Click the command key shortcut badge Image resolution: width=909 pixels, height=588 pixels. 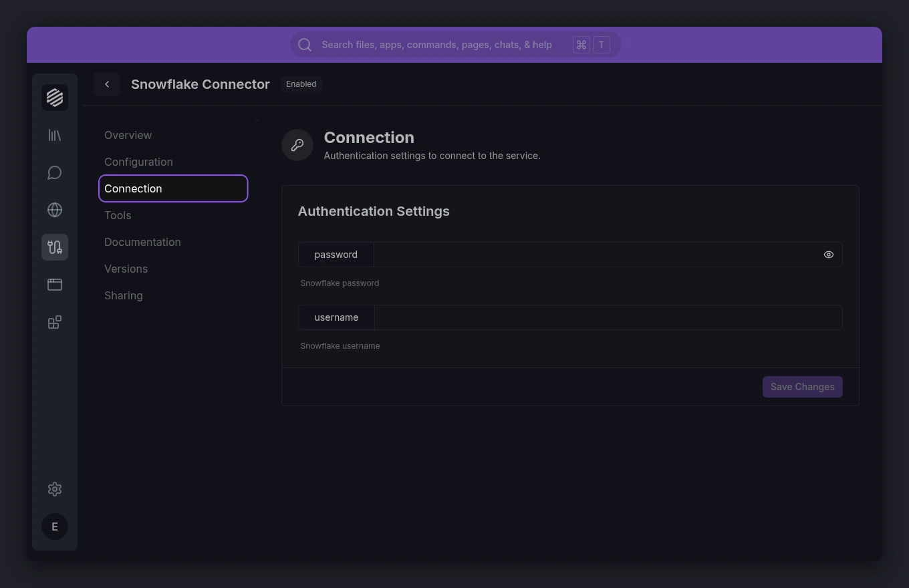[581, 45]
